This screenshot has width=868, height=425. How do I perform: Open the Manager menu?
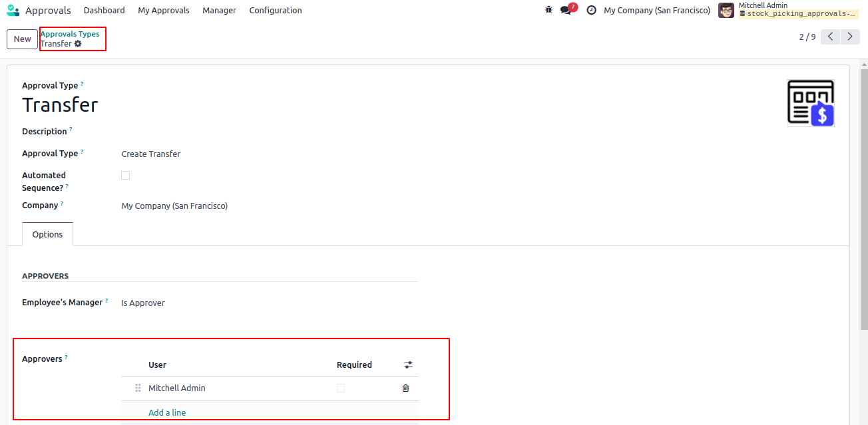pos(220,11)
